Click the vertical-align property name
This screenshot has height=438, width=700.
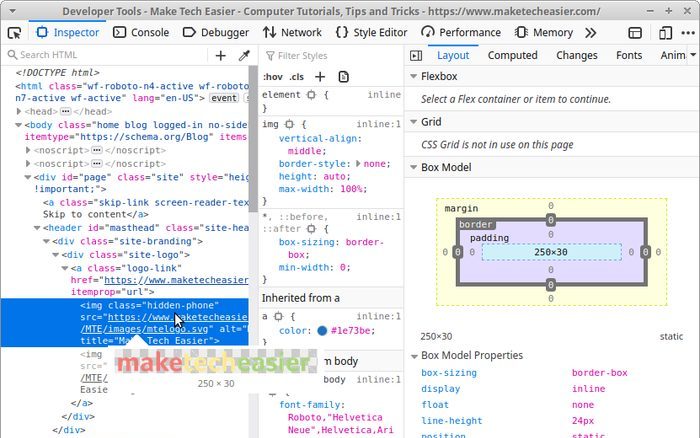[x=318, y=138]
